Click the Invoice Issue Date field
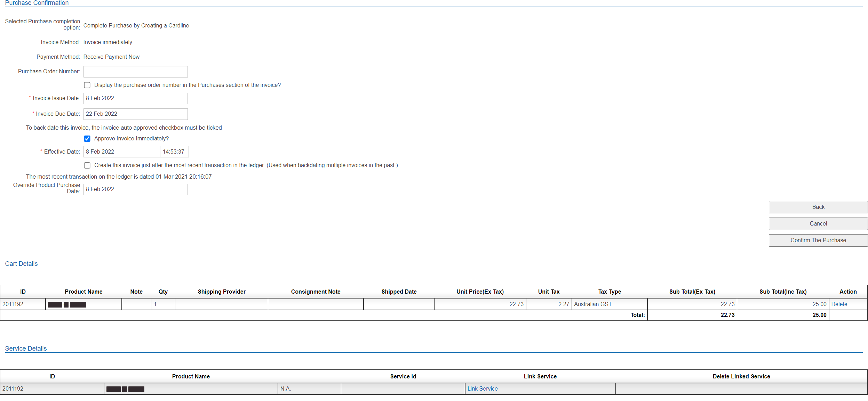868x401 pixels. (x=135, y=98)
